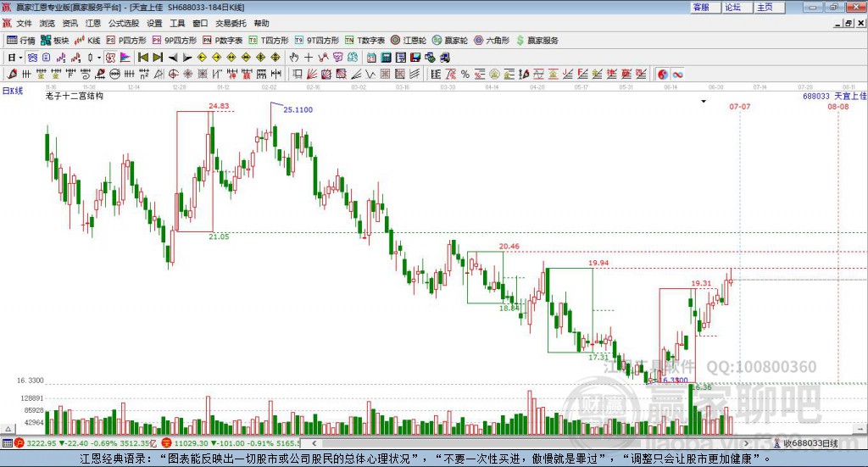Switch to the K线 chart view
The image size is (868, 467).
point(87,41)
